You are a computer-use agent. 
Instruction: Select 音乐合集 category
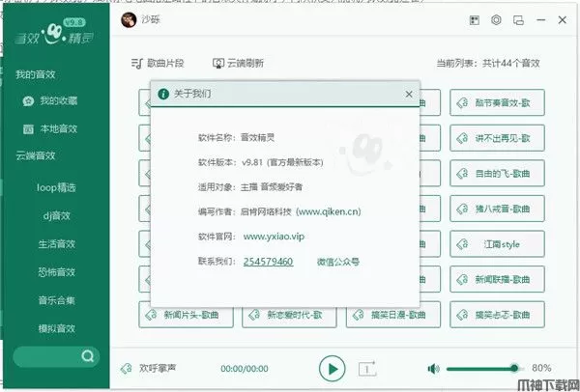pos(56,300)
